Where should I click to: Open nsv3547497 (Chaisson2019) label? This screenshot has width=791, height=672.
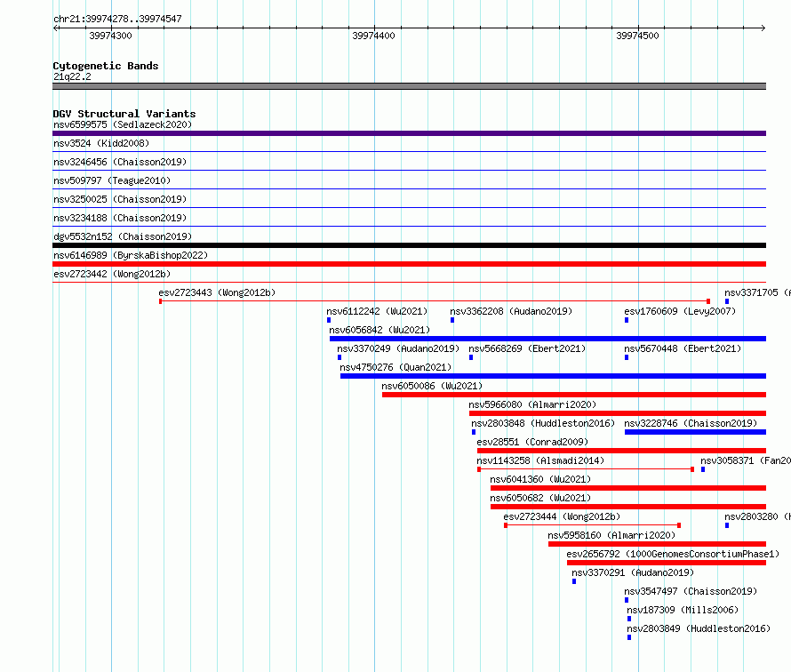coord(691,591)
